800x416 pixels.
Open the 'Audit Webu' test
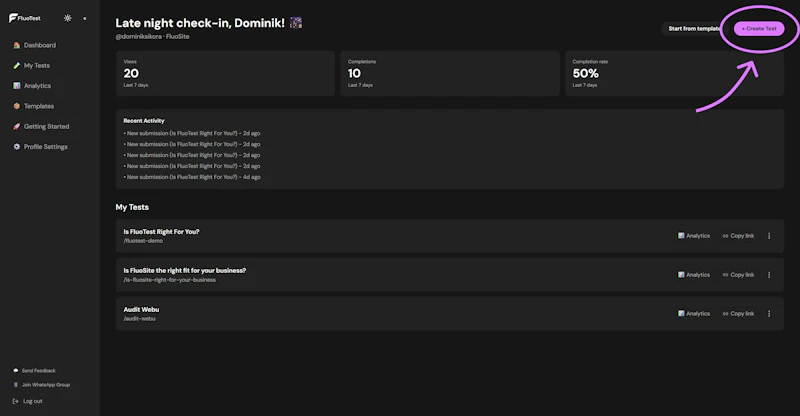click(141, 309)
